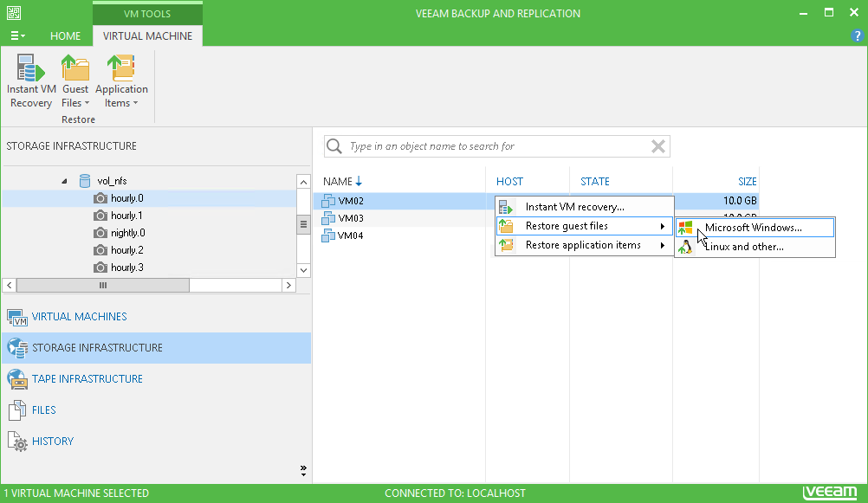Select the hourly.3 snapshot

126,268
